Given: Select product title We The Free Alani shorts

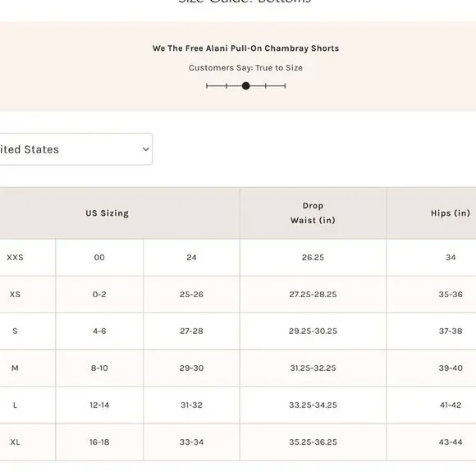Looking at the screenshot, I should [x=245, y=48].
